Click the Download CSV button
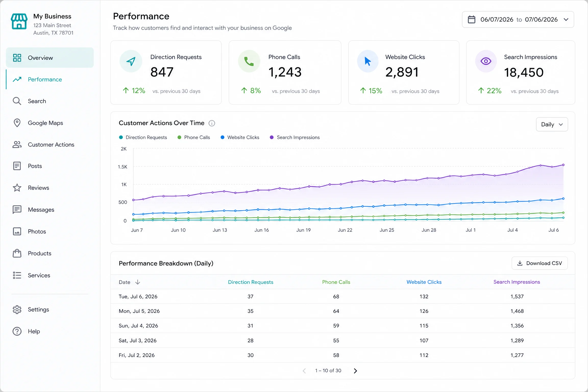Image resolution: width=588 pixels, height=392 pixels. tap(540, 263)
